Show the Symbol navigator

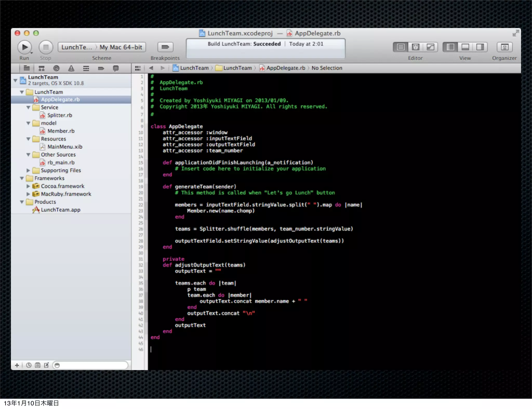click(42, 68)
